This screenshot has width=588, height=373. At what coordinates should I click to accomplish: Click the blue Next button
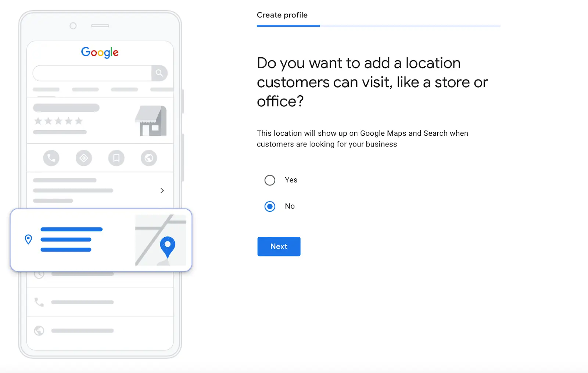point(279,246)
